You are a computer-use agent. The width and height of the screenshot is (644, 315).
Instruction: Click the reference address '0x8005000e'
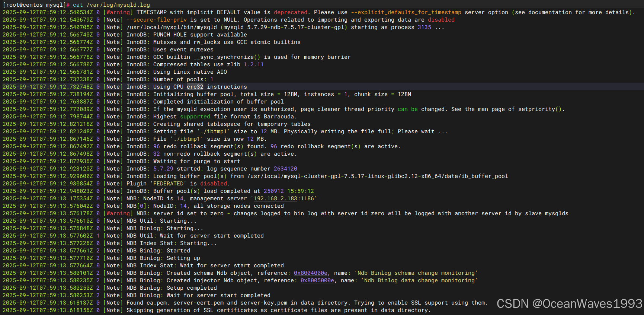pos(317,280)
